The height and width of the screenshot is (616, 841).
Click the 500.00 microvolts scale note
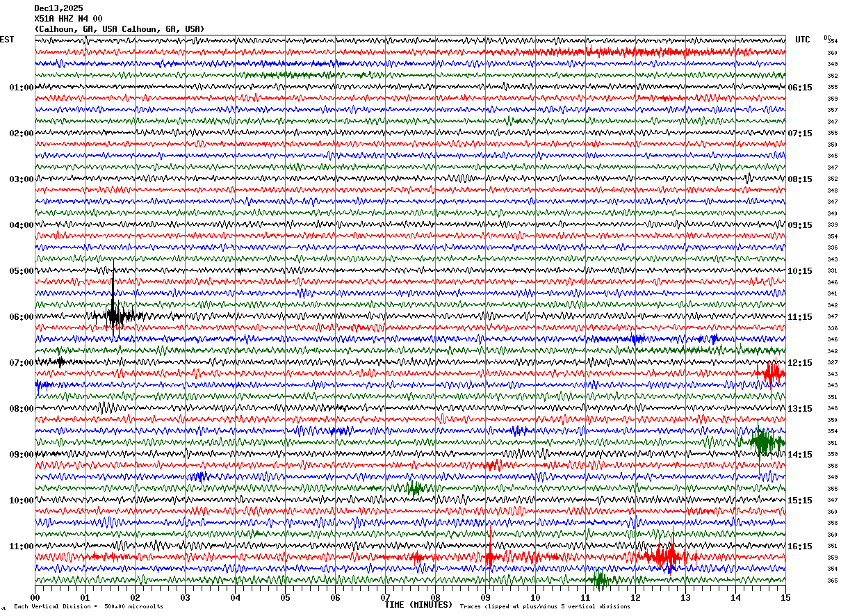coord(88,606)
